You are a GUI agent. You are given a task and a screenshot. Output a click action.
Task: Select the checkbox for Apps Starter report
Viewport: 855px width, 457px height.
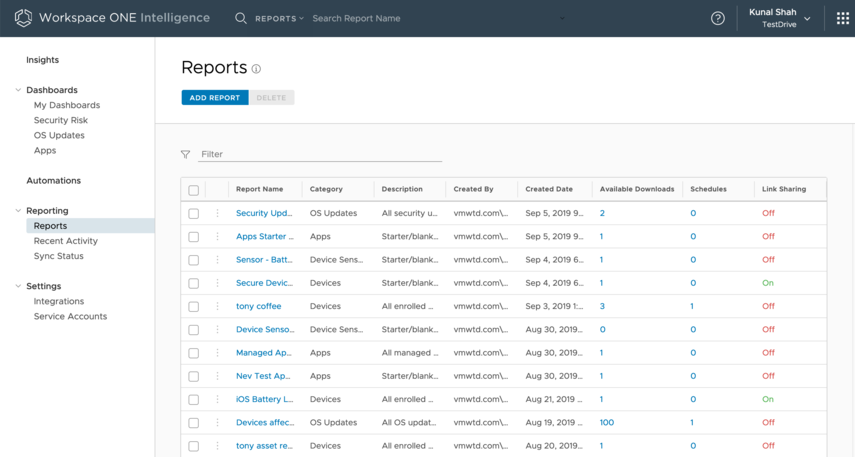(194, 237)
